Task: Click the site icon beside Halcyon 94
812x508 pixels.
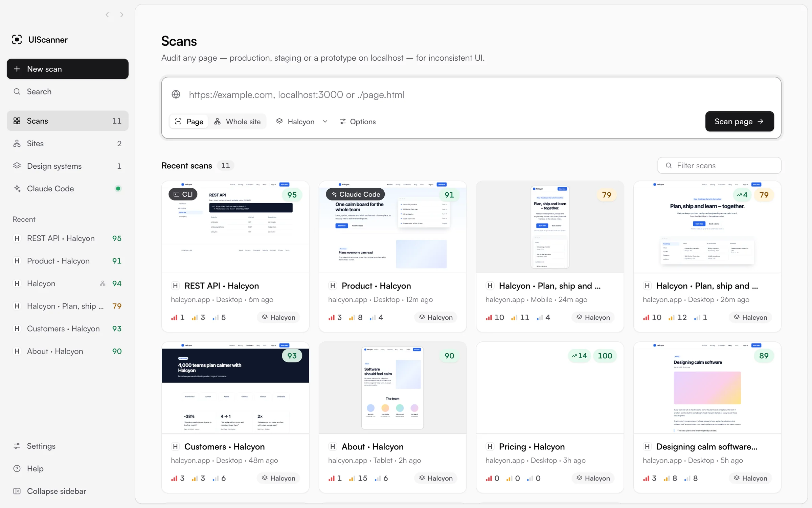Action: [103, 283]
